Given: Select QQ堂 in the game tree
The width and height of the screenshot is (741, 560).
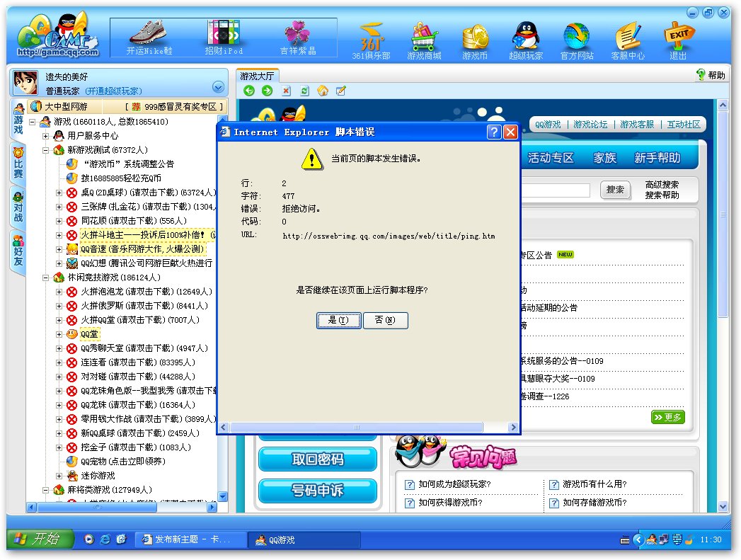Looking at the screenshot, I should [x=89, y=334].
